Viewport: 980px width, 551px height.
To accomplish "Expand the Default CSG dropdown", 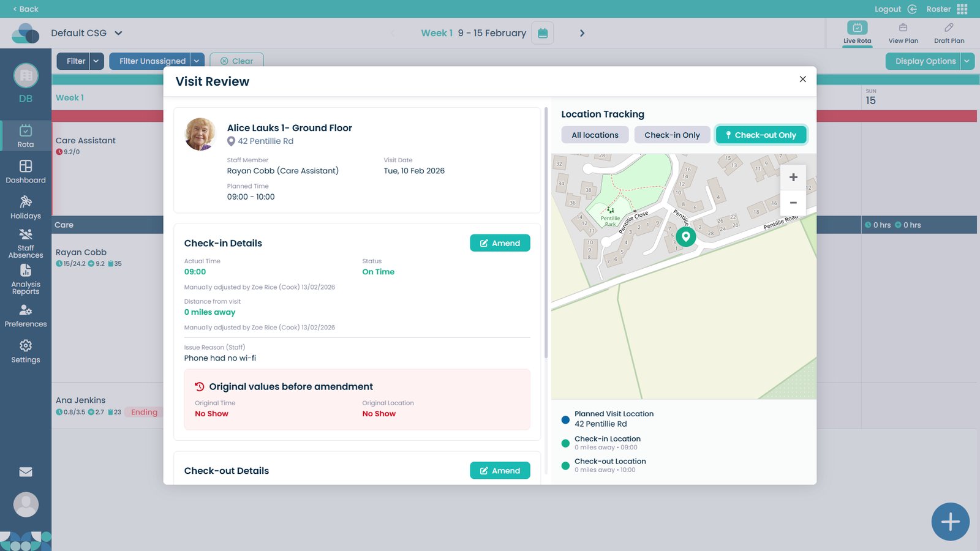I will (118, 33).
